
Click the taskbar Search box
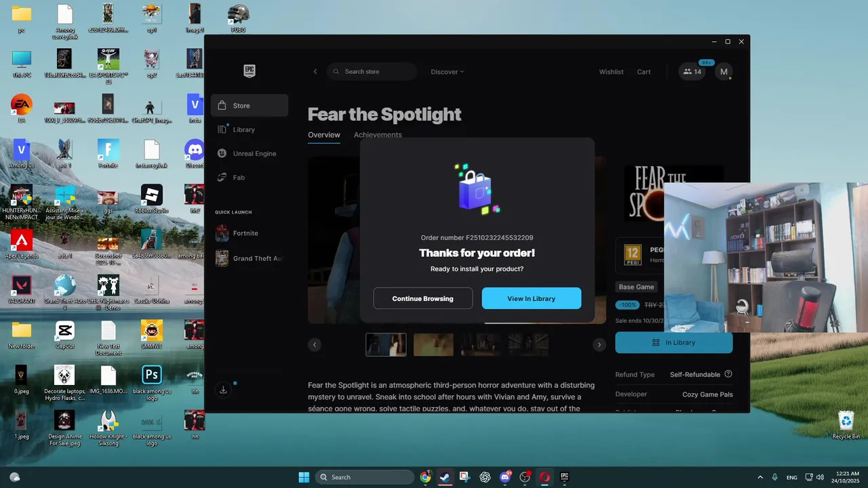coord(365,477)
